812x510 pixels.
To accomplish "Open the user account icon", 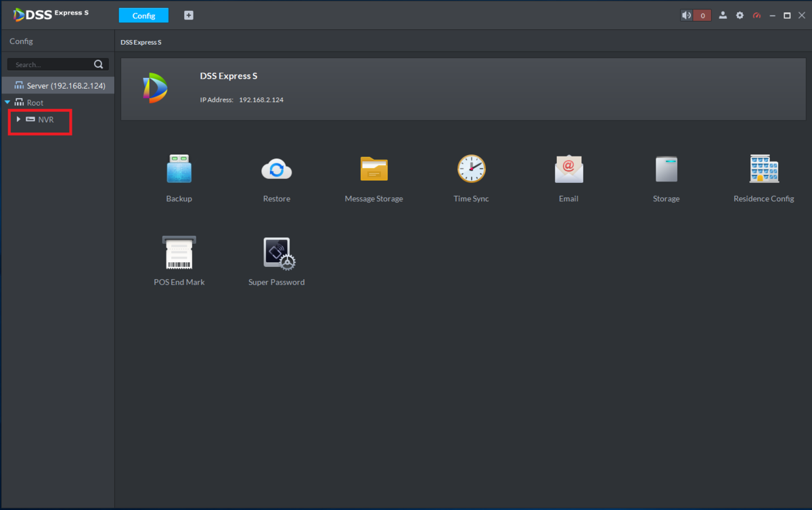I will pos(723,15).
